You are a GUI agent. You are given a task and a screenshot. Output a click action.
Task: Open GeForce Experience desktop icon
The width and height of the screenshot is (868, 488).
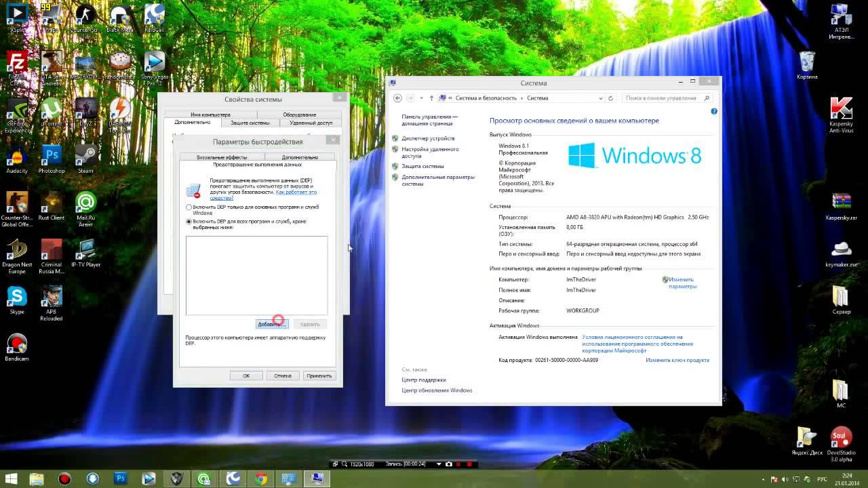pyautogui.click(x=17, y=115)
